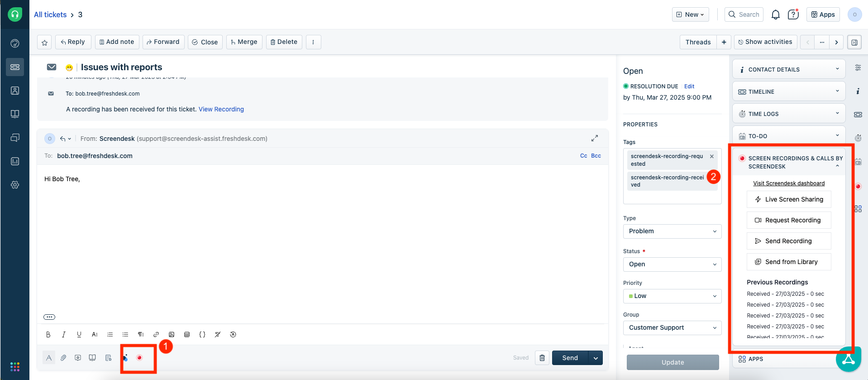Viewport: 868px width, 380px height.
Task: Insert a code block with braces icon
Action: tap(202, 335)
